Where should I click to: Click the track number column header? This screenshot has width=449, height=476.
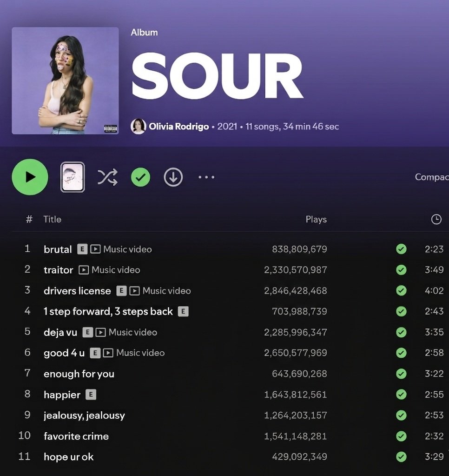coord(29,219)
